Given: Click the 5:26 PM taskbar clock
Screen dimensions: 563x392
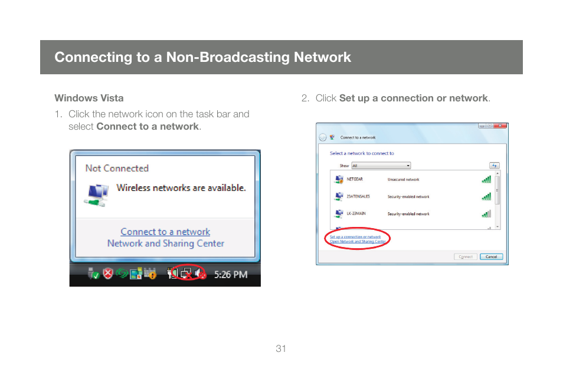Looking at the screenshot, I should point(231,275).
